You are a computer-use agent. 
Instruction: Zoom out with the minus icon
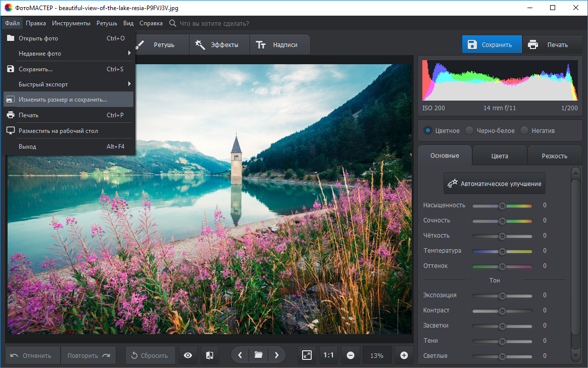click(350, 355)
